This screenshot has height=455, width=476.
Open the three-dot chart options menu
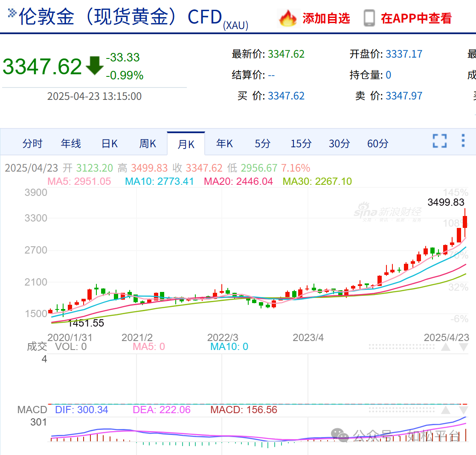pos(463,140)
